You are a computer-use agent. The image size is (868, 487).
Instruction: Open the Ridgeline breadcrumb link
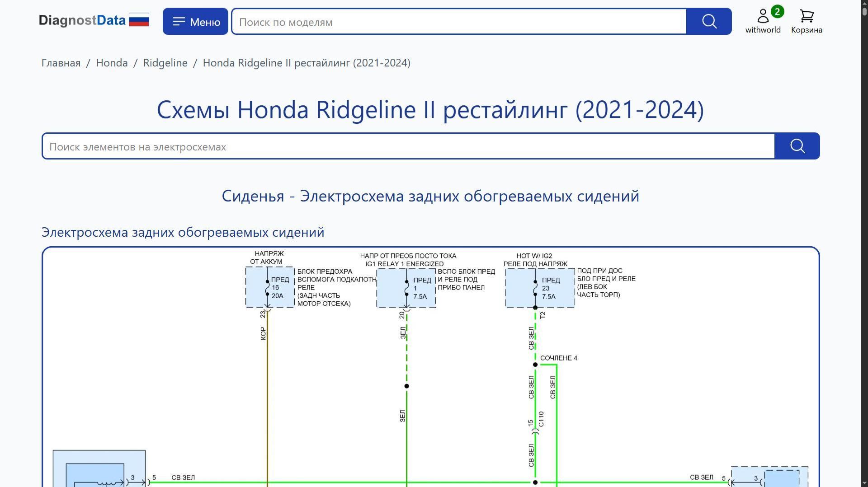(165, 63)
